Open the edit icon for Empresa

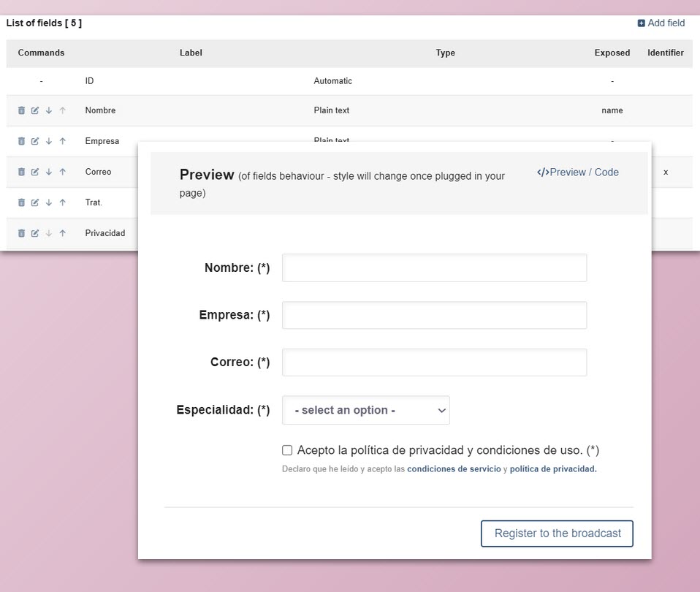[x=35, y=141]
